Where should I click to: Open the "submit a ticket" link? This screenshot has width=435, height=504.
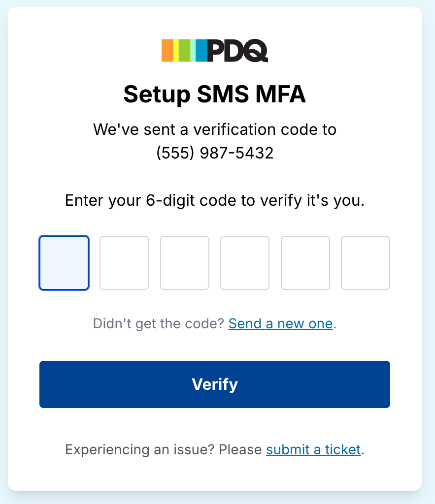pyautogui.click(x=313, y=450)
